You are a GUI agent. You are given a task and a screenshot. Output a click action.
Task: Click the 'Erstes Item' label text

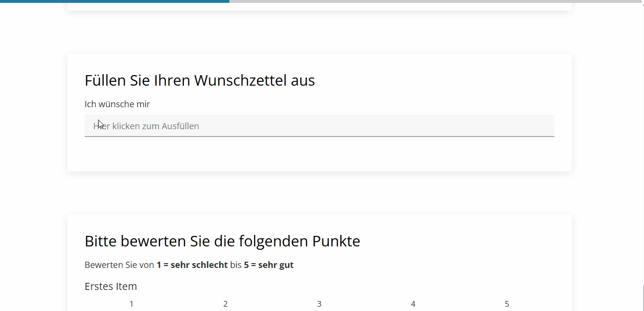click(111, 286)
